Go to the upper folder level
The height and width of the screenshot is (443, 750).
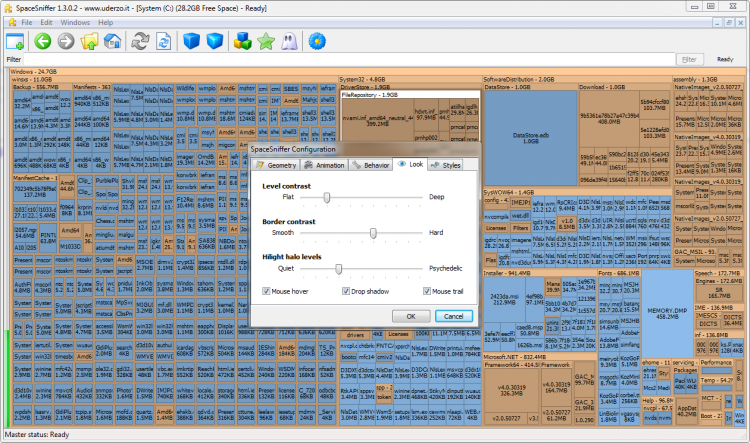click(90, 41)
